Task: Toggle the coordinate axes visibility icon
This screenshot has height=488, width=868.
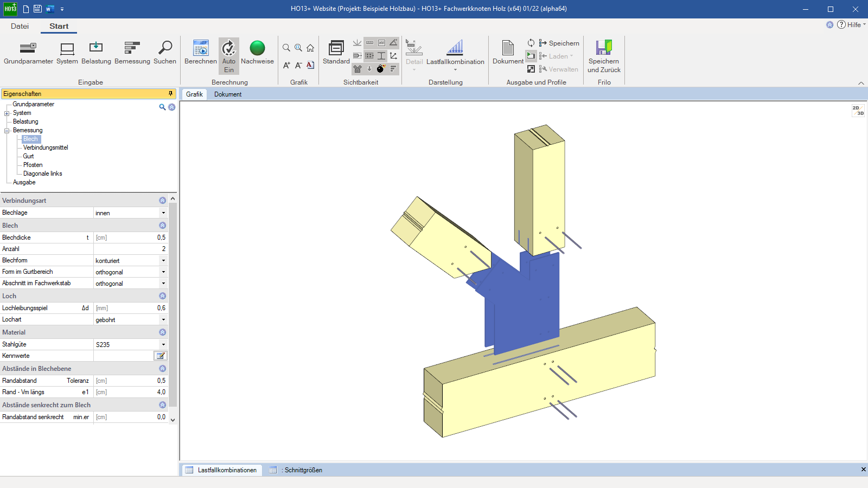Action: [x=393, y=56]
